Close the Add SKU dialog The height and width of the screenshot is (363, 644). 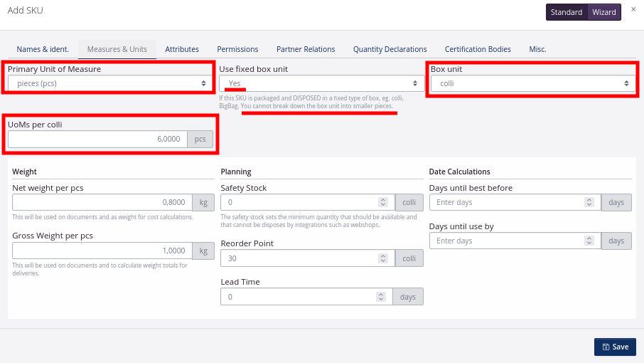point(633,9)
